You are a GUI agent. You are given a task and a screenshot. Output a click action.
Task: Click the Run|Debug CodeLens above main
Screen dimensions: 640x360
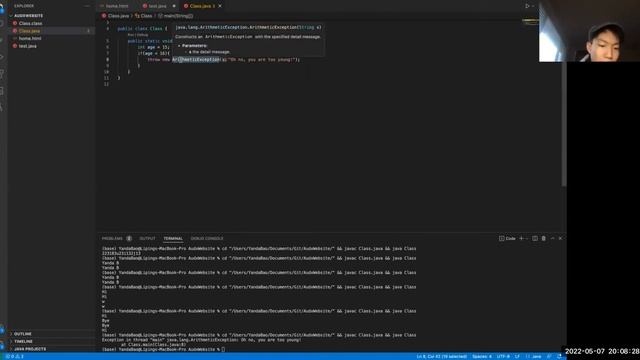138,35
